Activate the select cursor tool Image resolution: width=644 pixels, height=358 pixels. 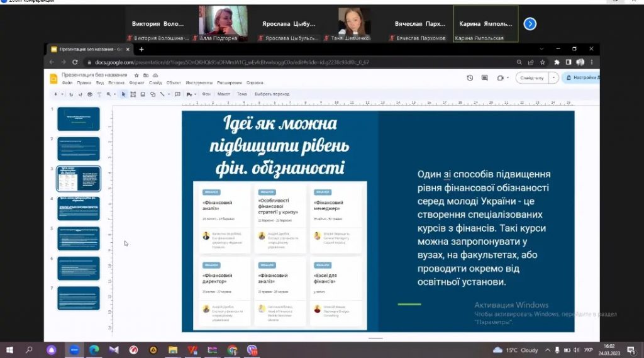tap(123, 94)
